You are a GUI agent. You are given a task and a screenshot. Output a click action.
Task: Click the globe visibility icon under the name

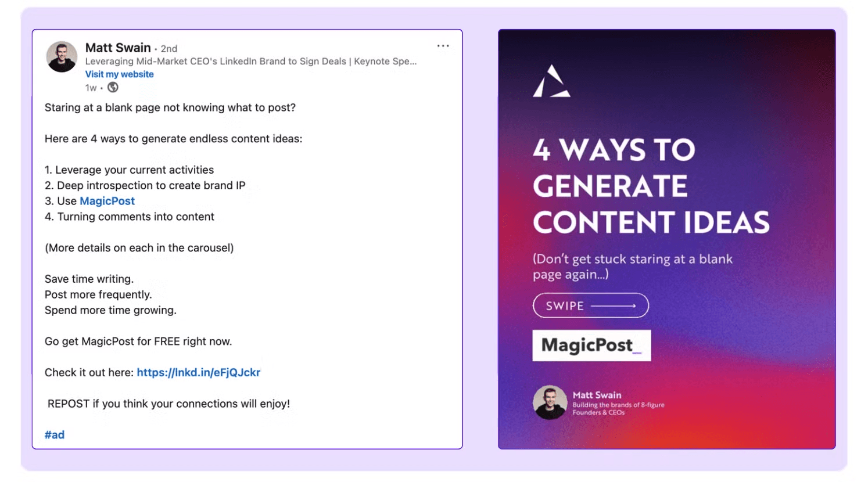(x=113, y=88)
